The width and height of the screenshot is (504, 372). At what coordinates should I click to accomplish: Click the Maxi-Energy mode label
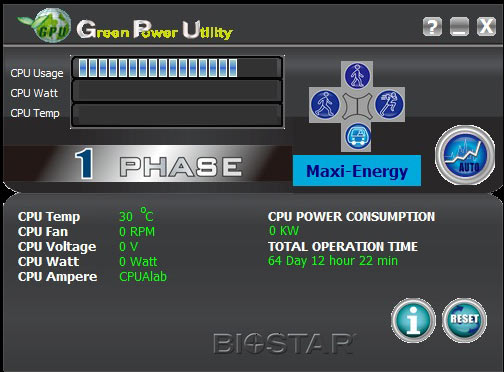pyautogui.click(x=357, y=171)
